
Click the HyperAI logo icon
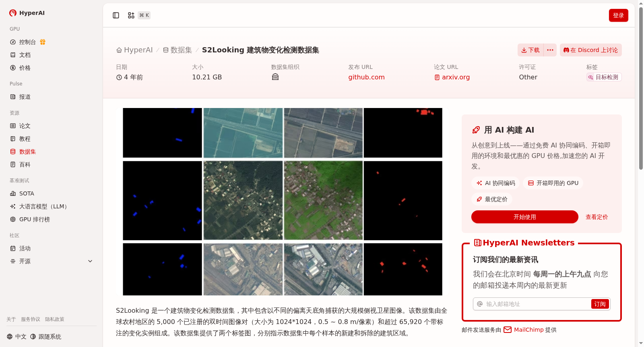pyautogui.click(x=13, y=13)
